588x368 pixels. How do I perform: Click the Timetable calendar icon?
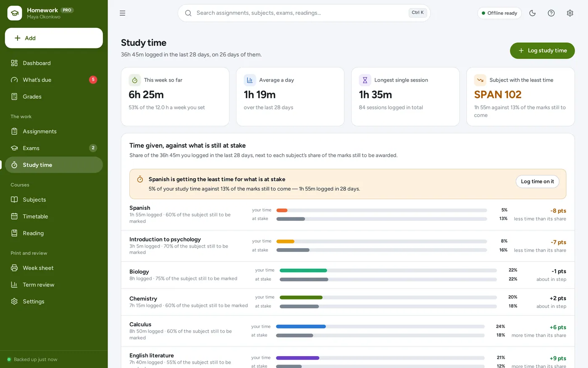pyautogui.click(x=14, y=216)
